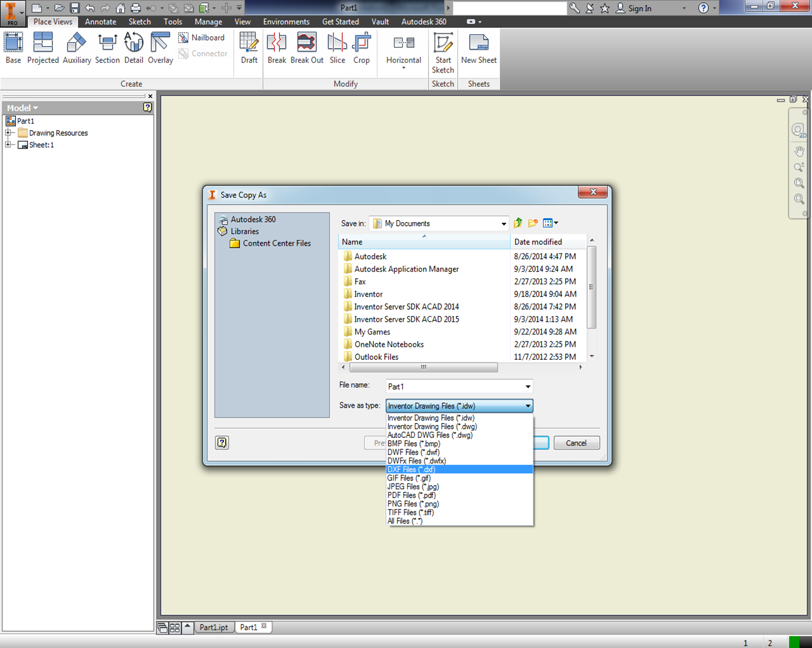Choose DXF Files in file type list

(412, 469)
